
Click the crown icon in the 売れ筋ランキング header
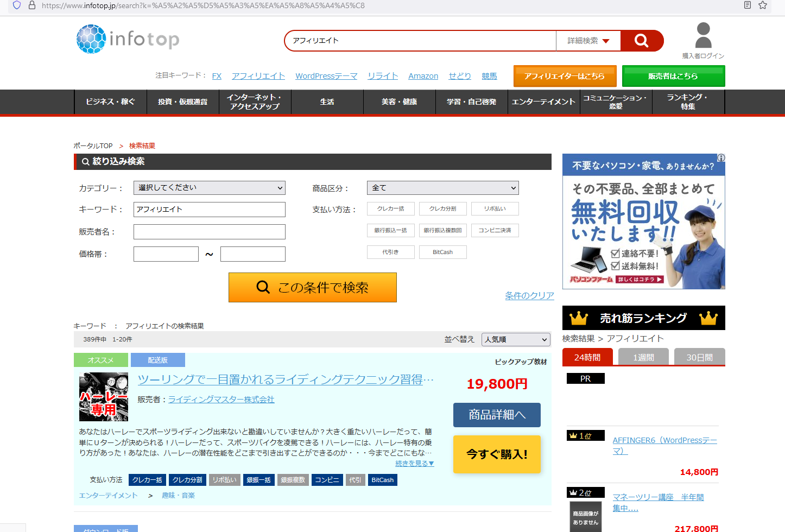point(577,318)
